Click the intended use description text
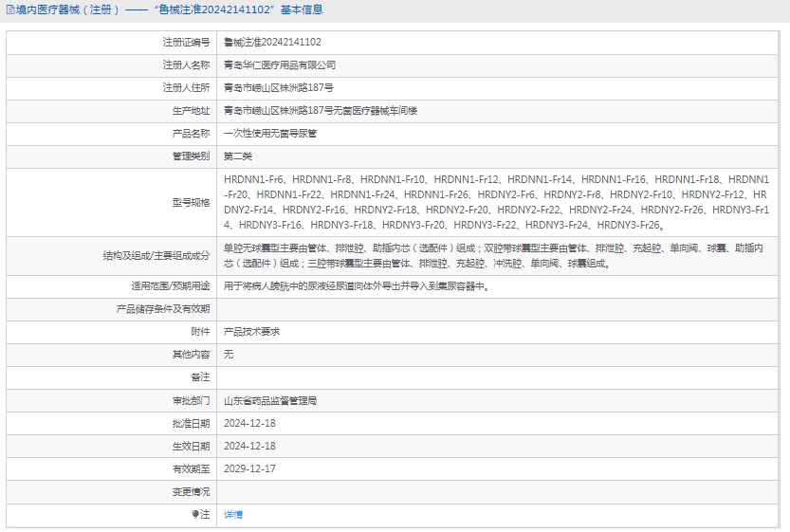 pos(357,285)
